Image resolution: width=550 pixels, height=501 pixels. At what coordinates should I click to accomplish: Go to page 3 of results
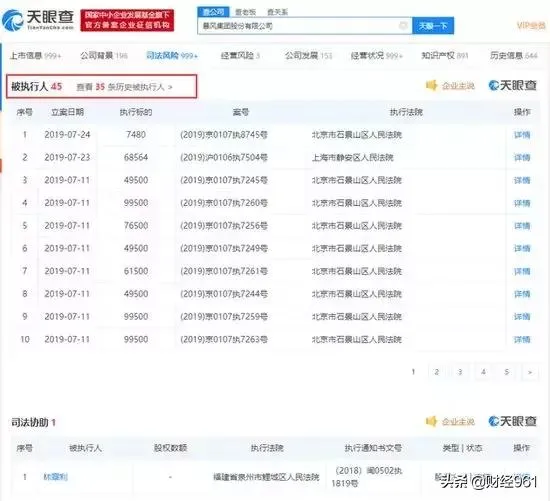[x=460, y=372]
